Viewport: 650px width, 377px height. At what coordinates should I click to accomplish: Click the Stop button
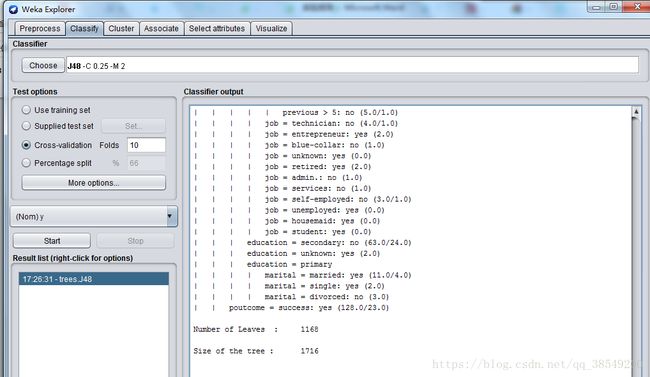pos(135,241)
